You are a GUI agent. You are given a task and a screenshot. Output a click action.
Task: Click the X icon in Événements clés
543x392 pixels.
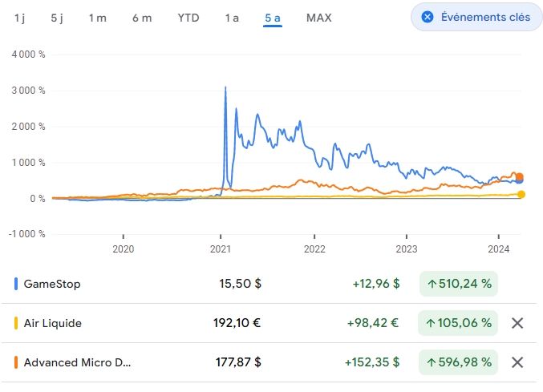(428, 17)
